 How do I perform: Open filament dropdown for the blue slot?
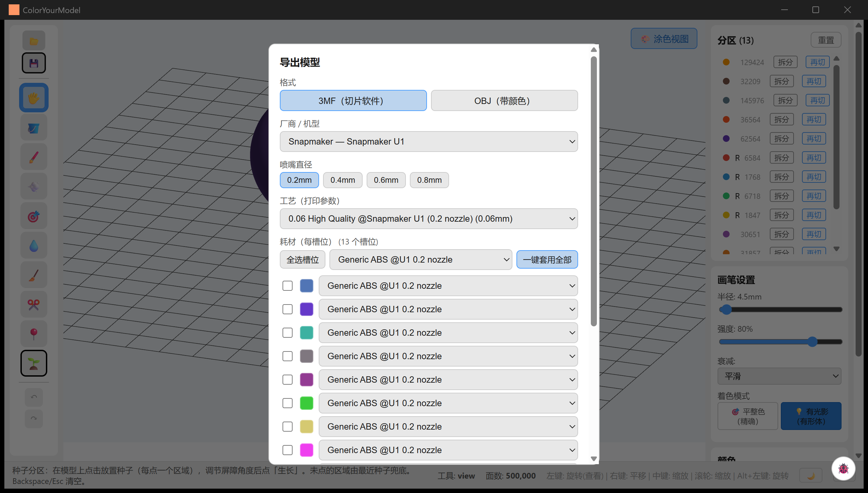coord(448,286)
